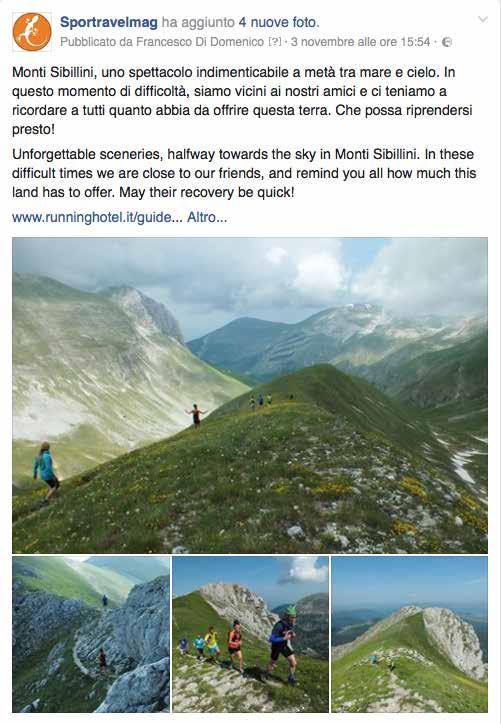Screen dimensions: 501x724
Task: Open the '4 nuove foto' album link
Action: coord(278,22)
